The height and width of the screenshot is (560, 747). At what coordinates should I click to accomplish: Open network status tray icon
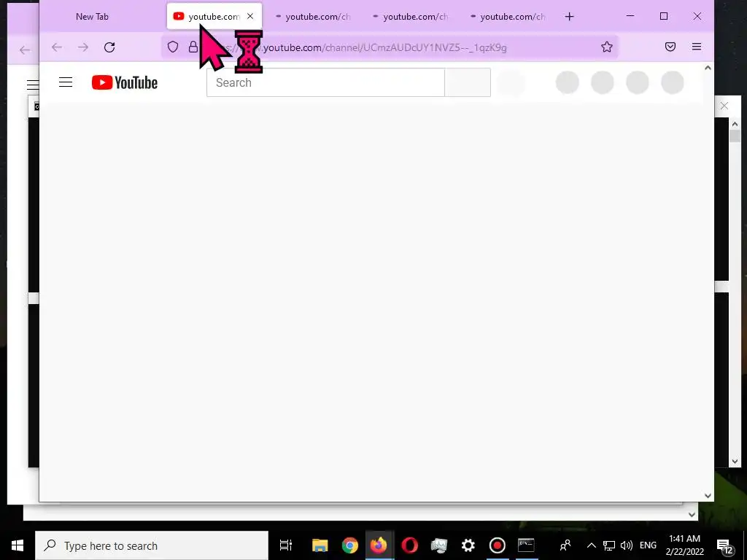pos(608,545)
